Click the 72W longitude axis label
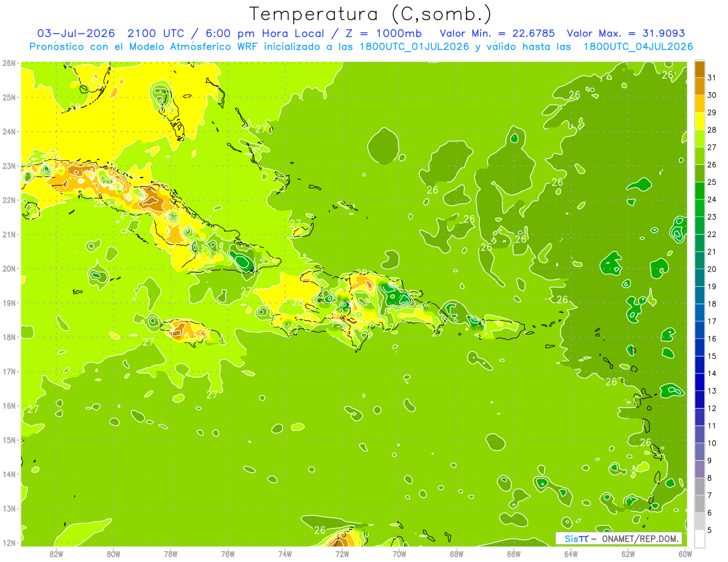 pyautogui.click(x=342, y=554)
